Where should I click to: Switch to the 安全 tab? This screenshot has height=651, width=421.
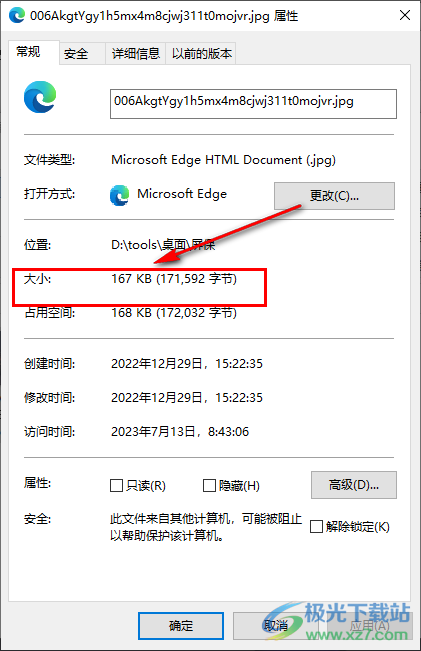[x=76, y=54]
